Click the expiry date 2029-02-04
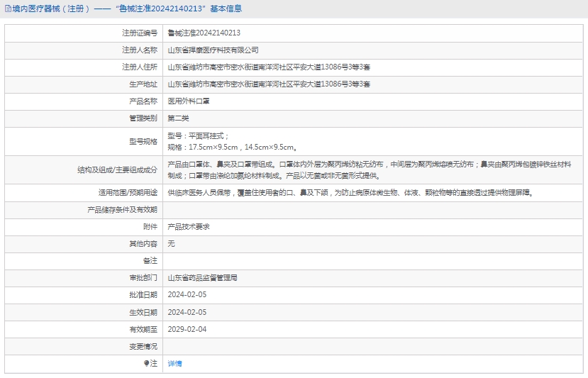The width and height of the screenshot is (588, 378). pos(187,329)
